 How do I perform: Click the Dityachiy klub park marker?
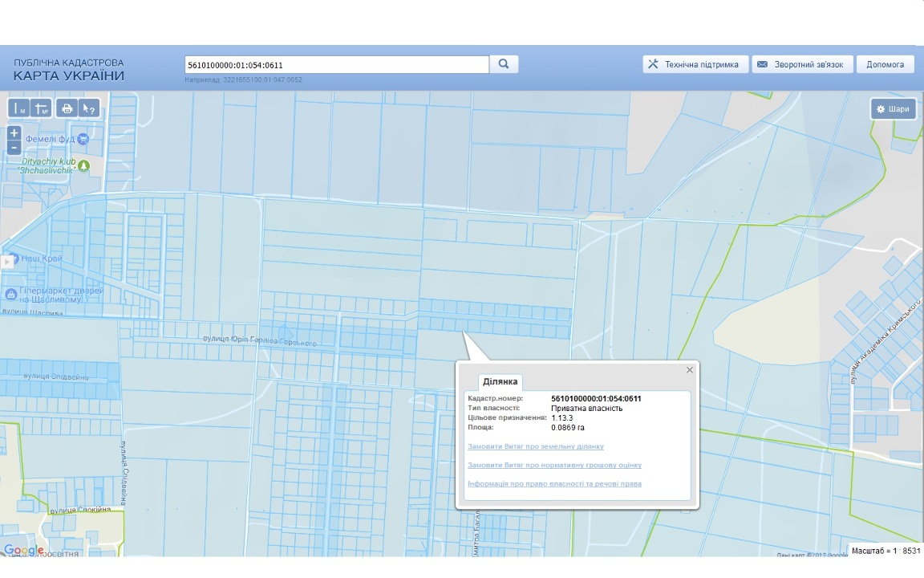point(84,165)
